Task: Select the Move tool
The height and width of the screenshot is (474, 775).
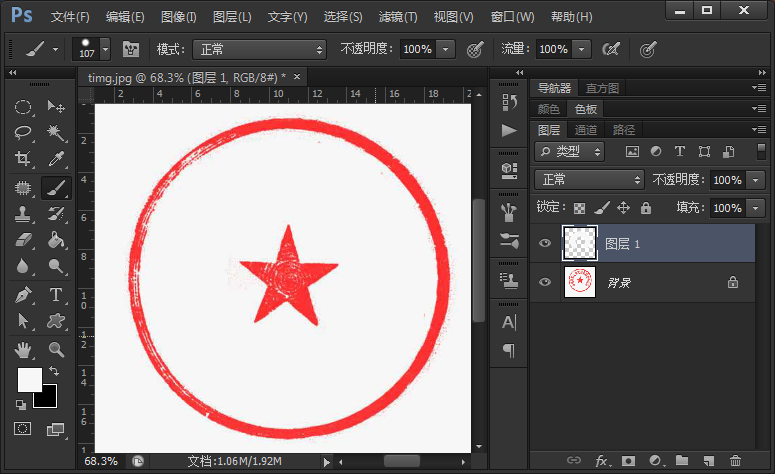Action: click(x=56, y=107)
